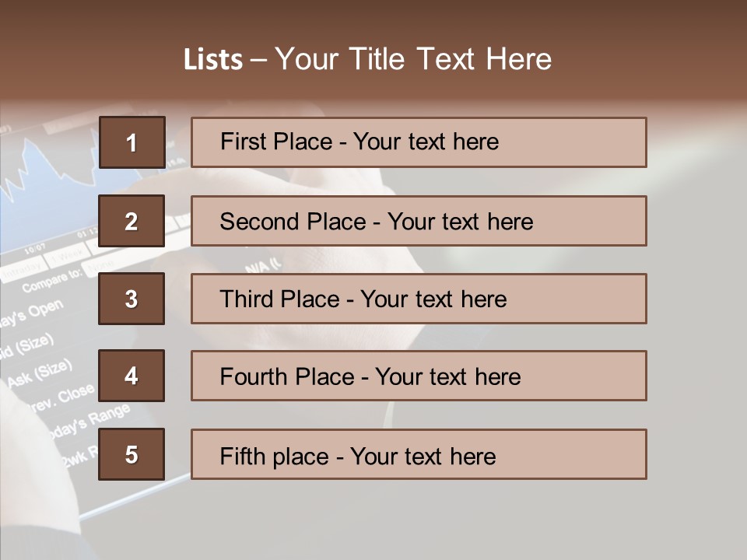The image size is (747, 560).
Task: Select the number 4 box
Action: [132, 376]
